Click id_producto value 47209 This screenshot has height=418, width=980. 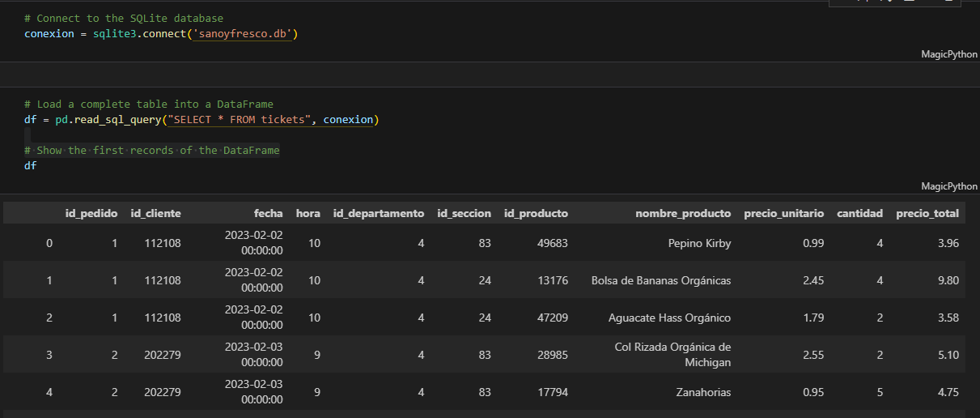553,318
